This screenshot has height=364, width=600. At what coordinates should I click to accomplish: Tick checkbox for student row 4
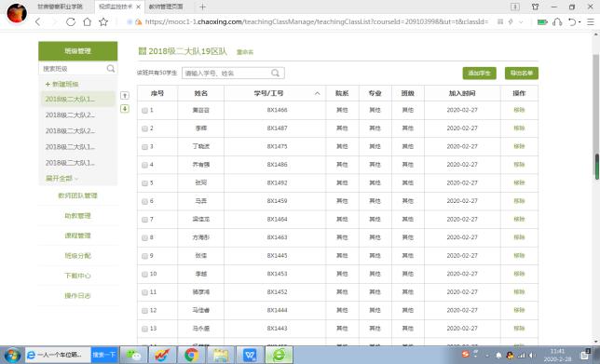pyautogui.click(x=144, y=165)
